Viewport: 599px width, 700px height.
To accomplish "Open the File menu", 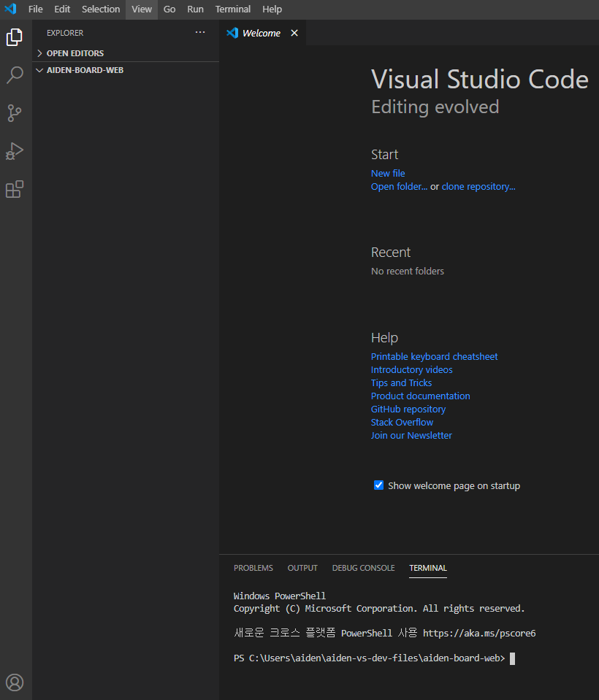I will 35,9.
